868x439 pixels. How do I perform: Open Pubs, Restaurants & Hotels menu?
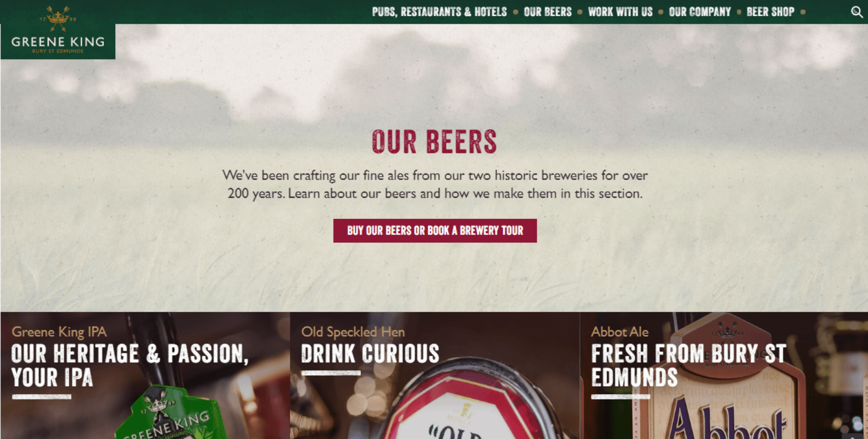pos(439,12)
